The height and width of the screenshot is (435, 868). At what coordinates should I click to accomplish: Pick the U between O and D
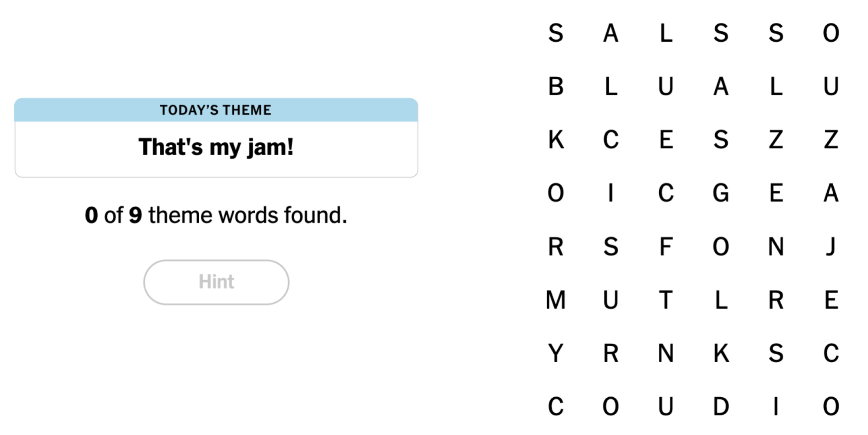click(x=666, y=406)
